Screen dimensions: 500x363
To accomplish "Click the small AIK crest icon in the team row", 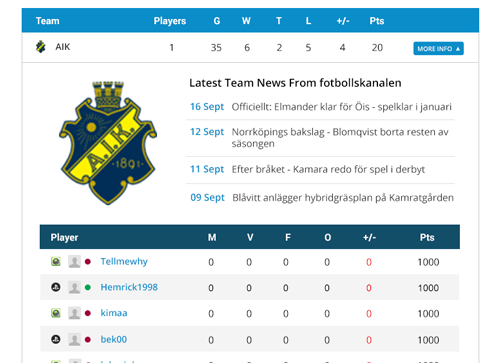I will pos(41,47).
